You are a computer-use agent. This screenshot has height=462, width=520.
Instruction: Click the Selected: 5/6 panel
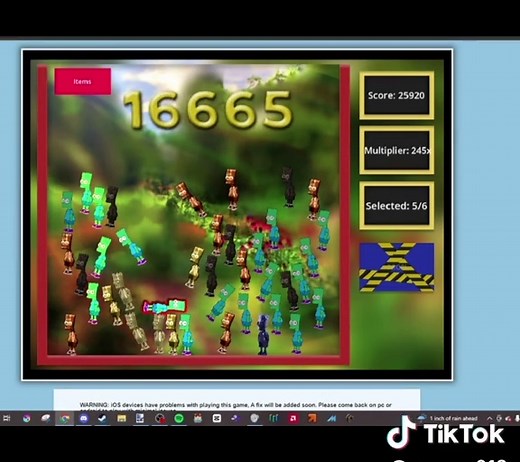[x=397, y=206]
